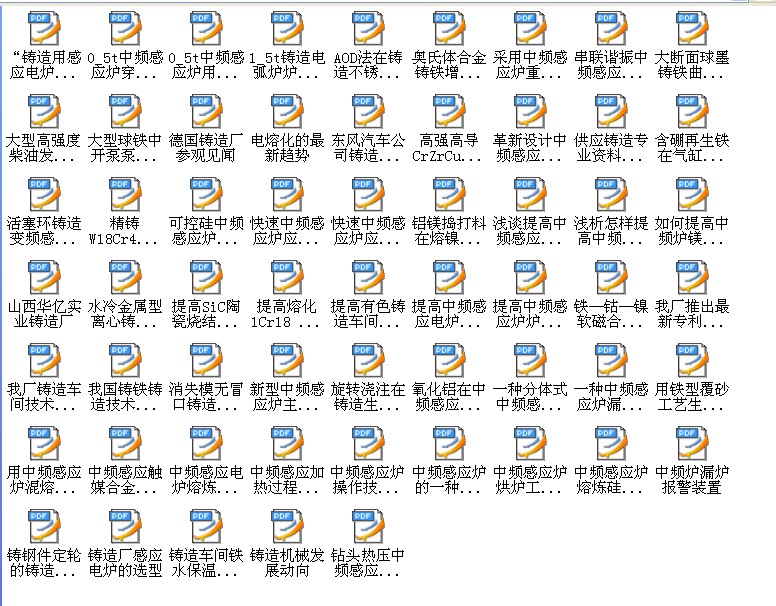Select the file name 可控硅中频感应炉...
The width and height of the screenshot is (776, 606).
(x=206, y=231)
